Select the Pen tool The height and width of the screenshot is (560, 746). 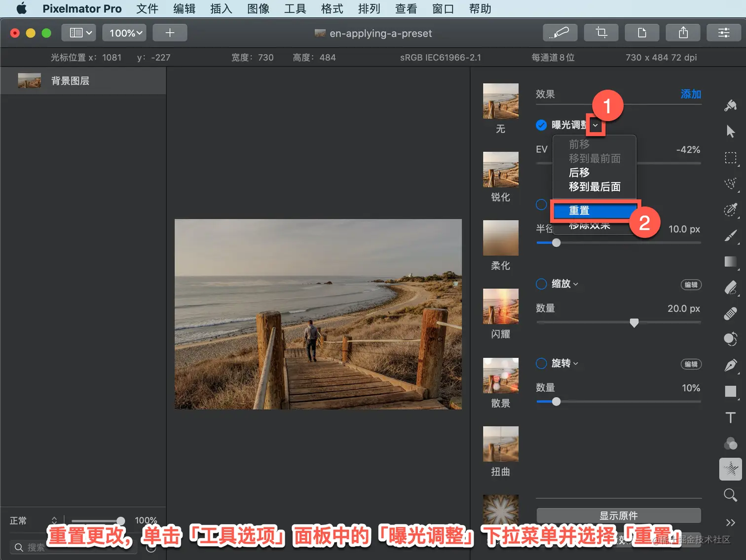pyautogui.click(x=731, y=365)
